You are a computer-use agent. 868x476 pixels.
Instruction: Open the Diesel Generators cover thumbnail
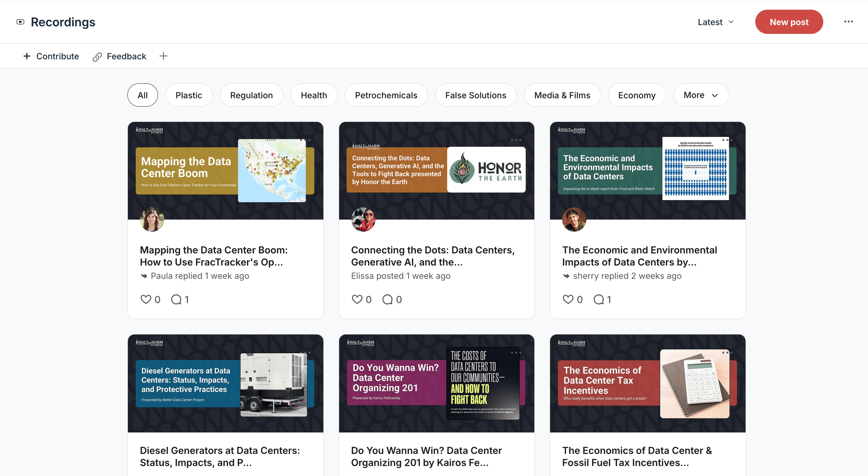pos(225,383)
